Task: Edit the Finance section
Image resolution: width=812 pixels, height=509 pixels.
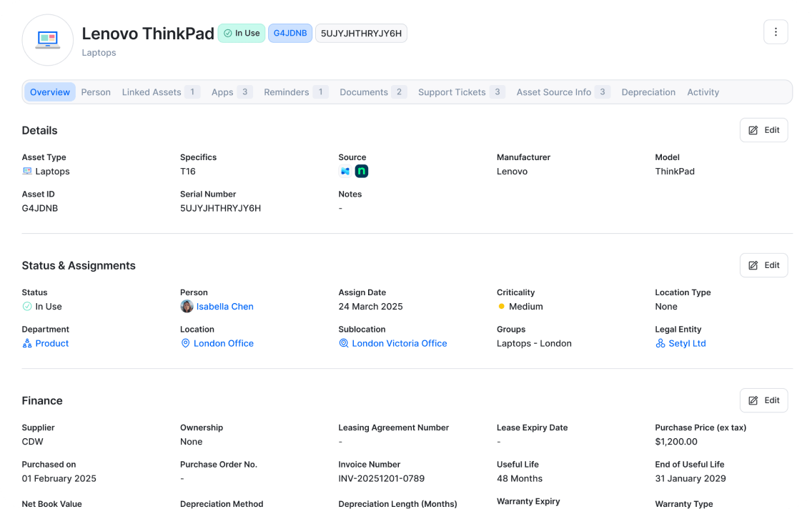Action: (764, 400)
